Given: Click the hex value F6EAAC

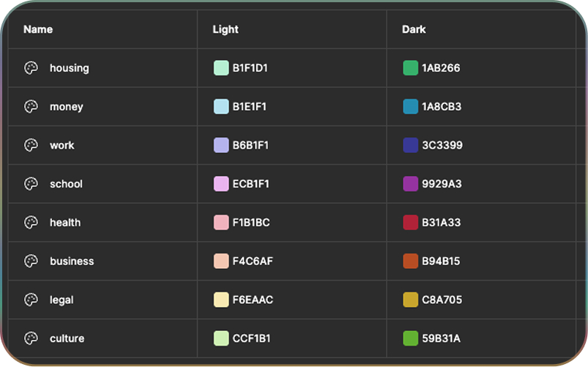Looking at the screenshot, I should coord(253,300).
